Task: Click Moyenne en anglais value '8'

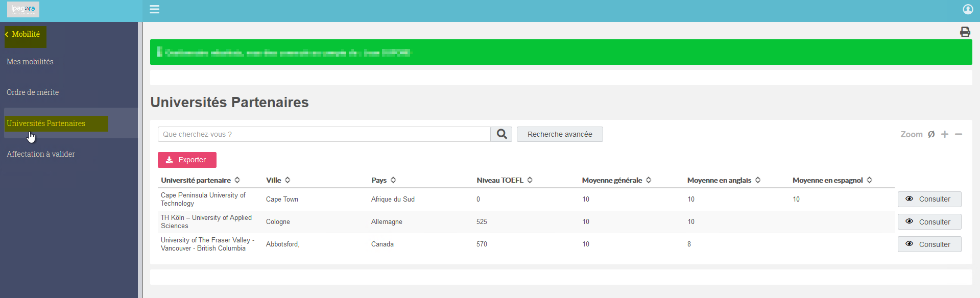Action: (x=689, y=244)
